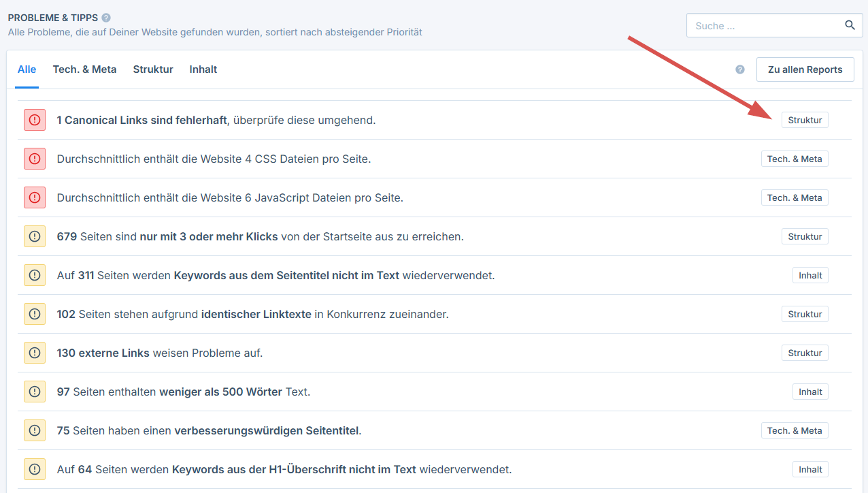This screenshot has height=493, width=868.
Task: Click Tech. & Meta tag on CSS row
Action: coord(795,159)
